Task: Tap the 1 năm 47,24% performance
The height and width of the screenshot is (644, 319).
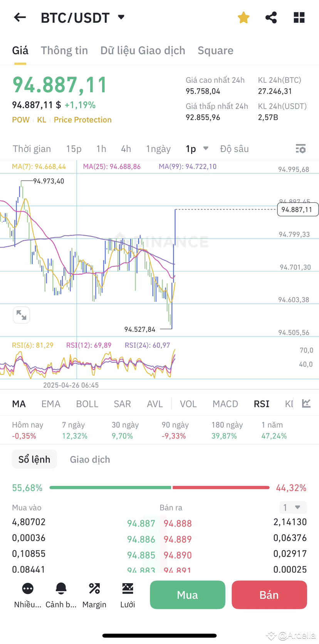Action: coord(274,430)
